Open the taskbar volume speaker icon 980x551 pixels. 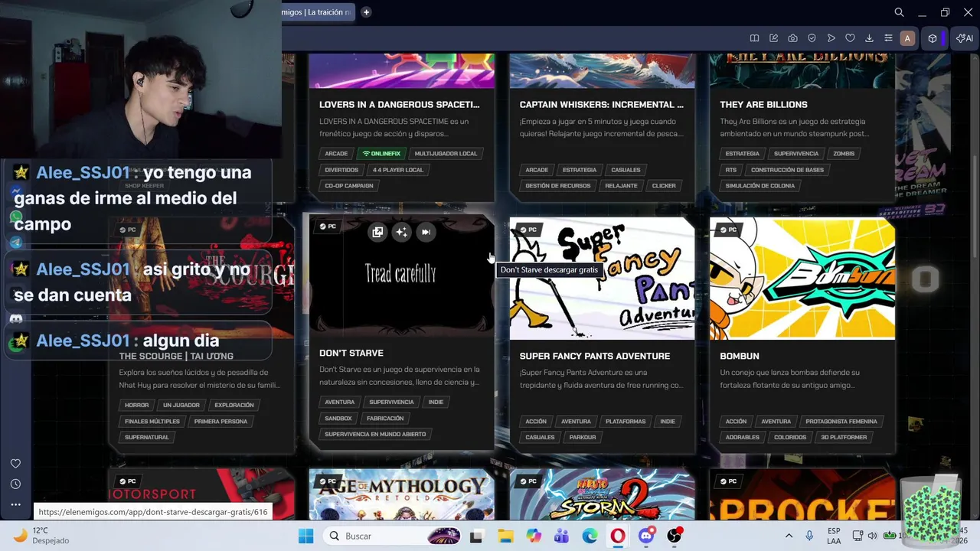[x=872, y=536]
